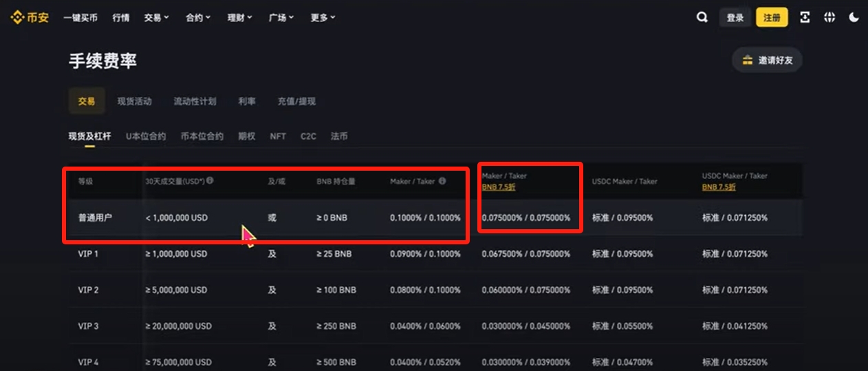Switch to the 币本位合约 sub-tab
The width and height of the screenshot is (868, 371).
tap(202, 136)
